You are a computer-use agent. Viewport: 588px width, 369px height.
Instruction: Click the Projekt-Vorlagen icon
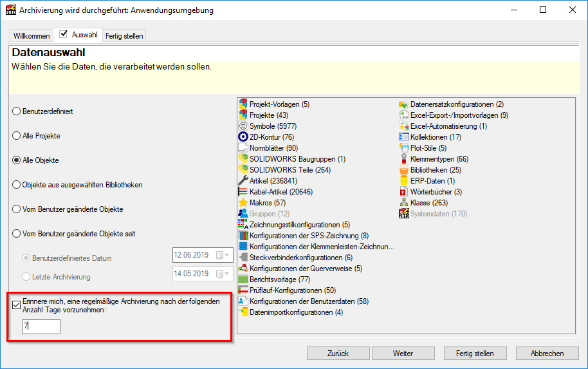pos(243,104)
